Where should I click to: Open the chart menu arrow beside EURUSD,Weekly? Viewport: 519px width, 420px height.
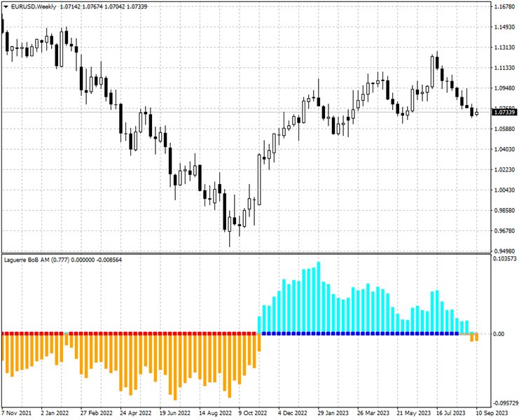(6, 6)
